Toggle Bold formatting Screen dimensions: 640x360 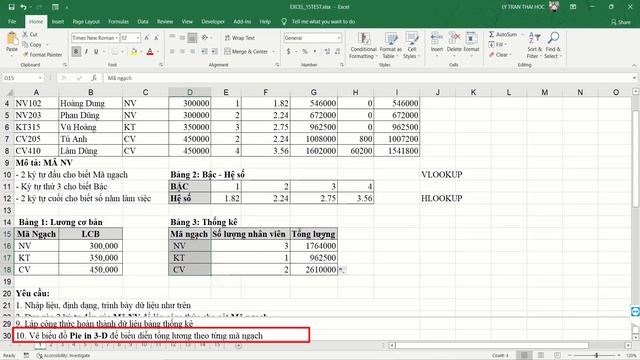click(x=76, y=52)
